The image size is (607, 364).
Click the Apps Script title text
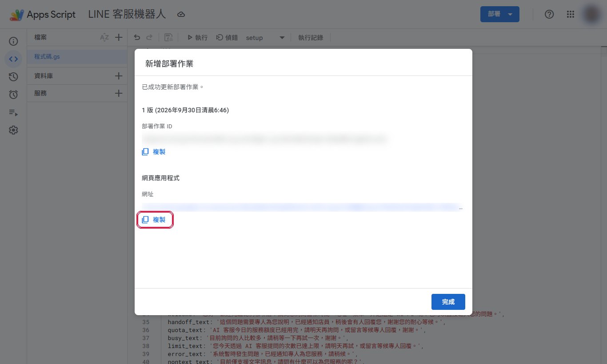pos(51,15)
